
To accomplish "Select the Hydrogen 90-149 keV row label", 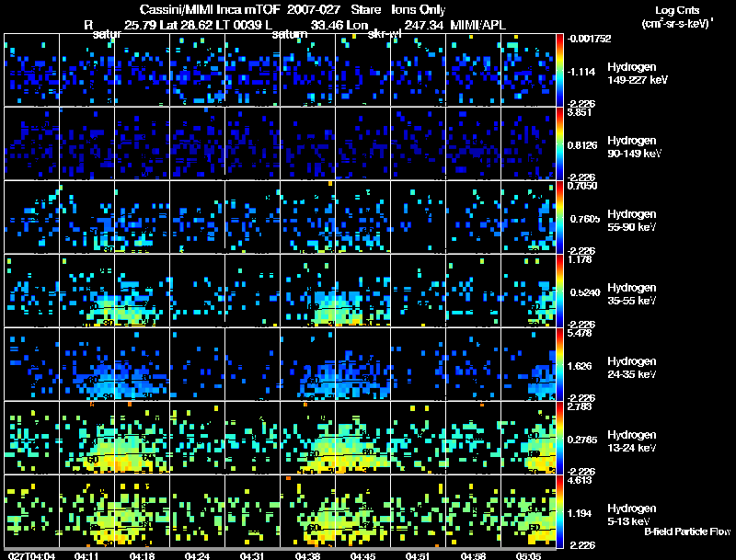I will point(634,147).
